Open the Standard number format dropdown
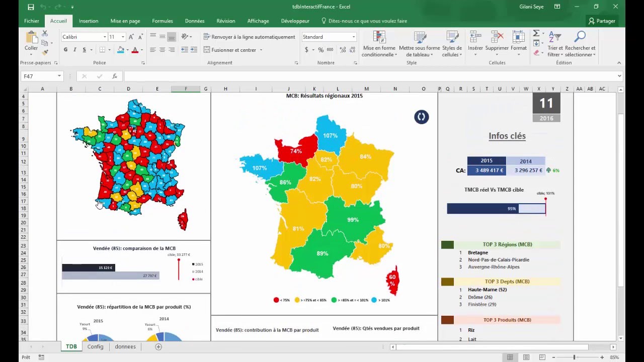The height and width of the screenshot is (362, 644). (x=353, y=37)
